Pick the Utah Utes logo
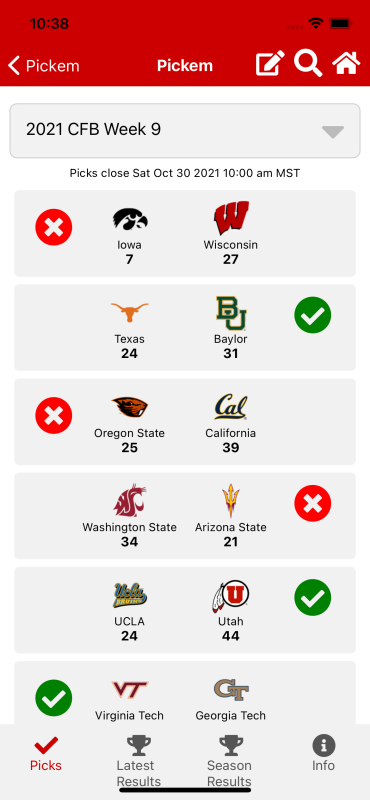This screenshot has height=800, width=370. coord(231,596)
